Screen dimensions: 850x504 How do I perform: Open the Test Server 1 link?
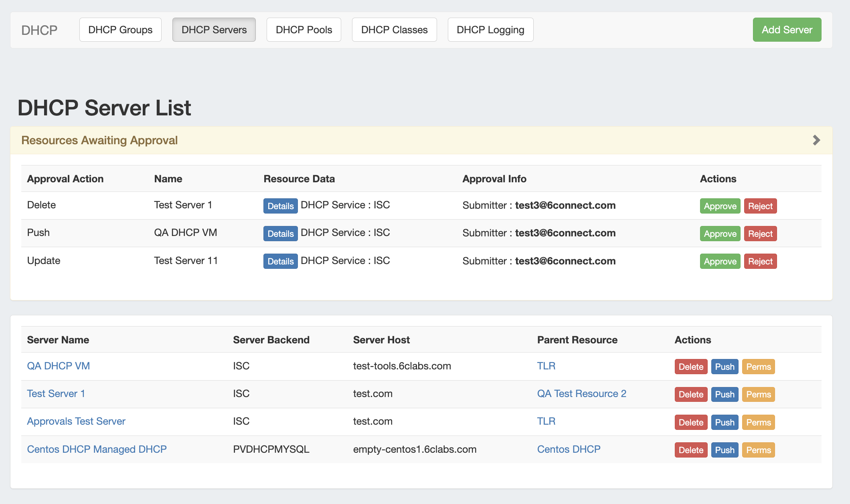point(56,393)
